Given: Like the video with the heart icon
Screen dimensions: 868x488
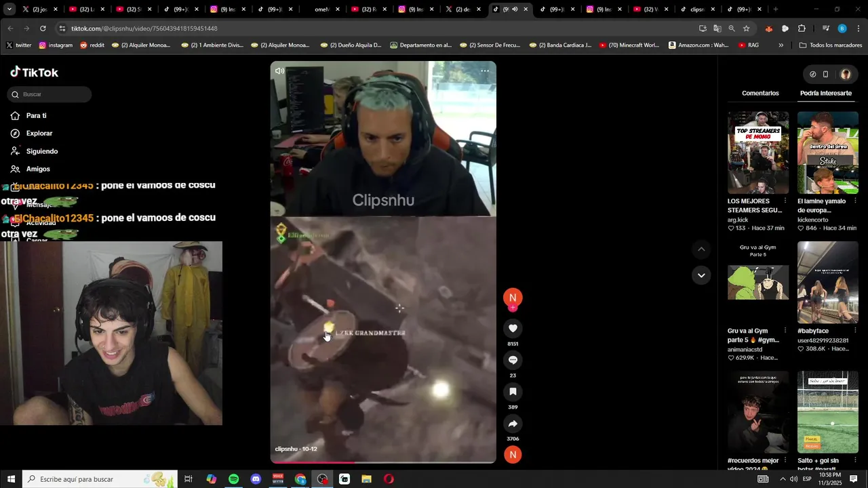Looking at the screenshot, I should point(513,329).
